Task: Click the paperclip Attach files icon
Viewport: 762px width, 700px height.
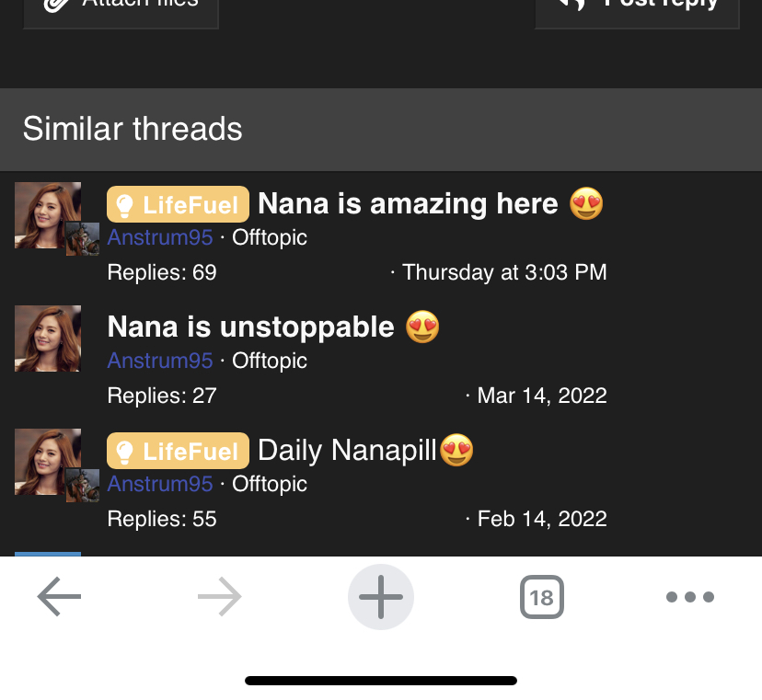Action: coord(56,5)
